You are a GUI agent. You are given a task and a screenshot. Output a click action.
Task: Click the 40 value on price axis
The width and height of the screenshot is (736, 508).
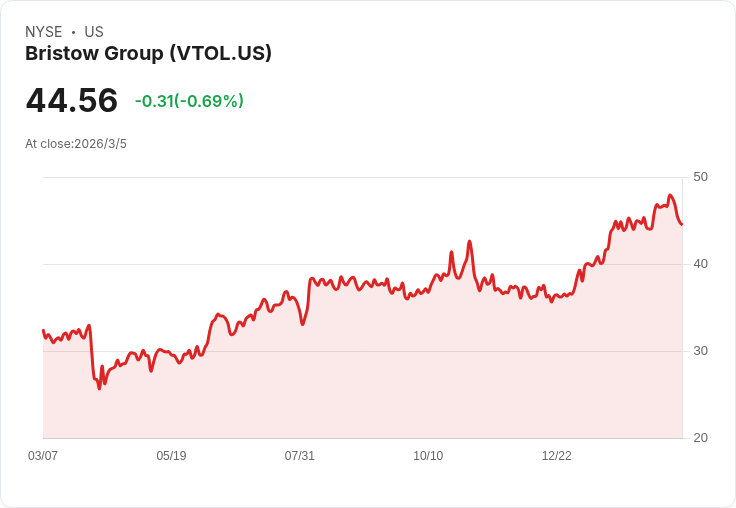click(x=700, y=264)
